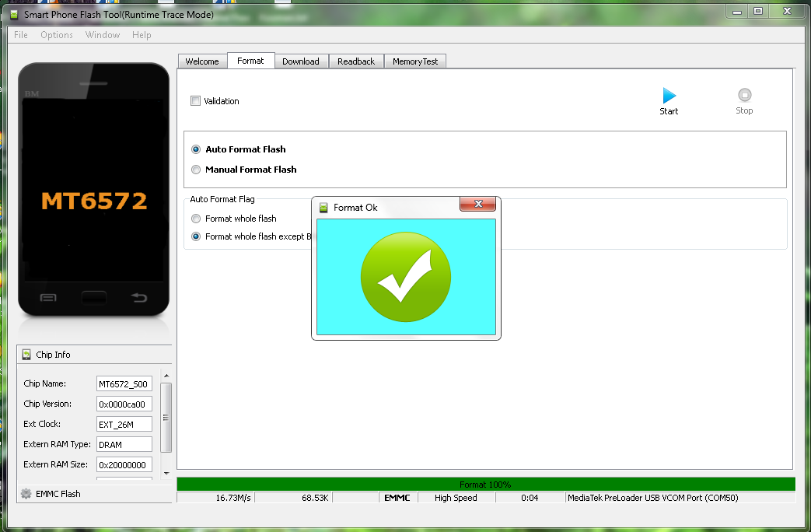Click the MT6572 text on phone image
Image resolution: width=811 pixels, height=532 pixels.
point(94,201)
